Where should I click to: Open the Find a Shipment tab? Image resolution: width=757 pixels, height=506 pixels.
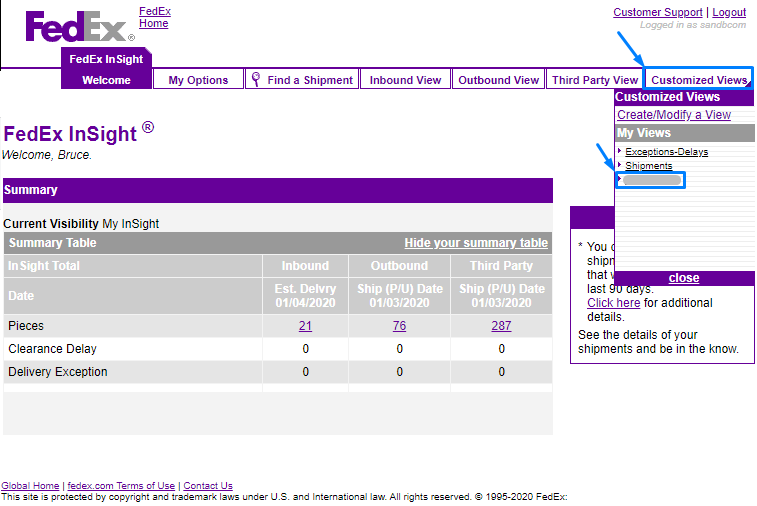click(302, 80)
